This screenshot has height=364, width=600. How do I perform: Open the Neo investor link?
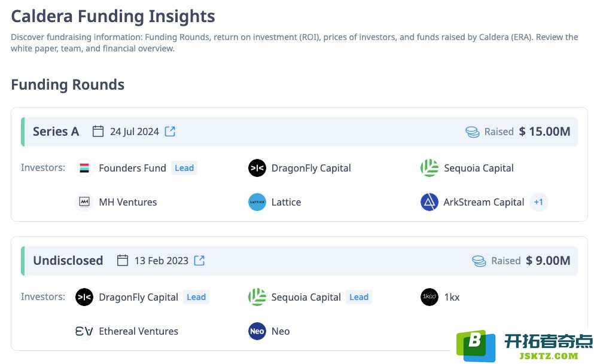coord(281,331)
